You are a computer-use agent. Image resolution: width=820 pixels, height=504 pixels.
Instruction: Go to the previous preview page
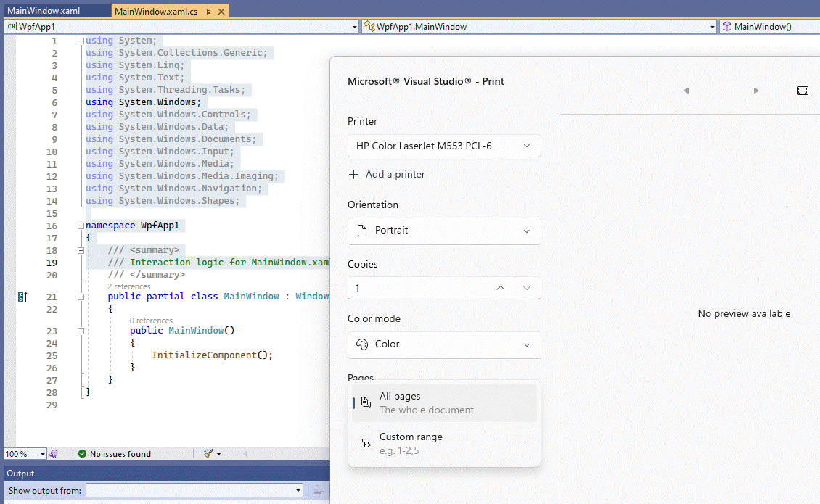click(686, 91)
